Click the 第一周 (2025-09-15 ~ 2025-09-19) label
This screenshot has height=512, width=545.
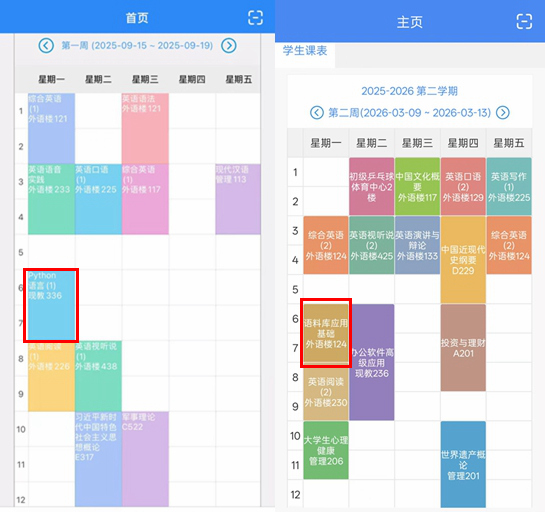(137, 46)
